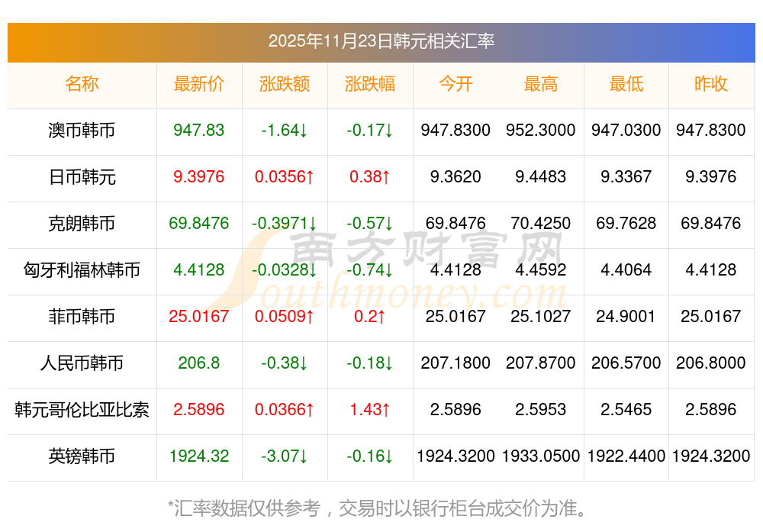The width and height of the screenshot is (763, 532).
Task: Select the 最低 column header
Action: click(x=626, y=84)
